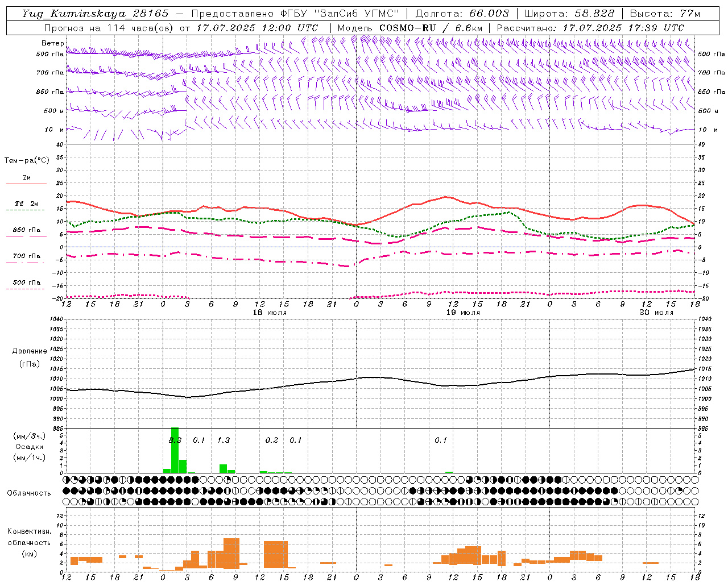This screenshot has height=582, width=728.
Task: Click the 19 июля date label
Action: pos(463,313)
